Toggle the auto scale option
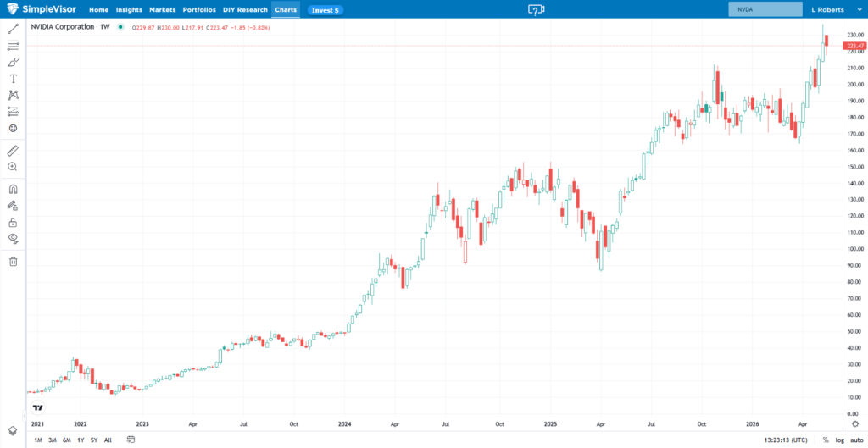Image resolution: width=868 pixels, height=448 pixels. 856,440
